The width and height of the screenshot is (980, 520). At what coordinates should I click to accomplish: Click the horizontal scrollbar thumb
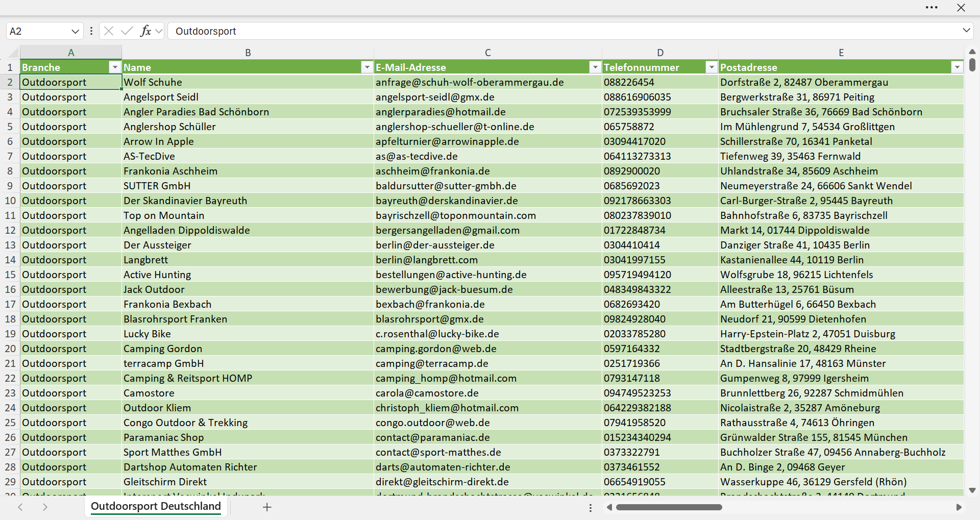point(669,507)
